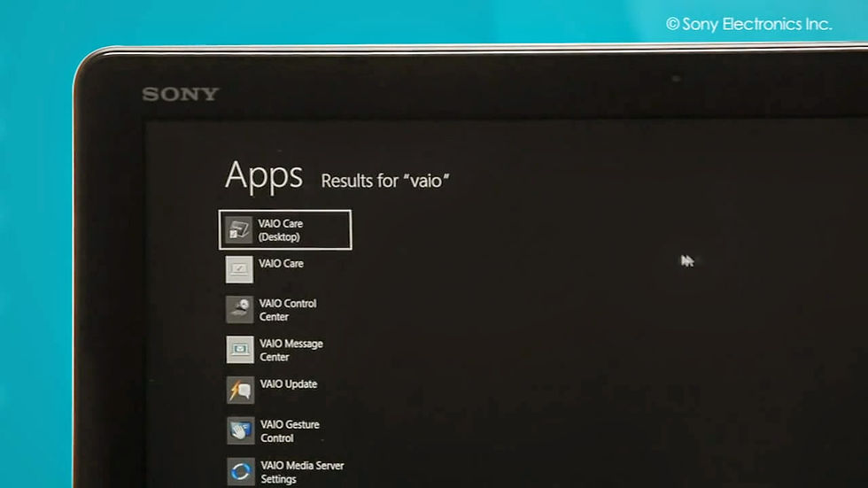Choose the "VAIO Message Center" text
The width and height of the screenshot is (868, 488).
coord(291,350)
